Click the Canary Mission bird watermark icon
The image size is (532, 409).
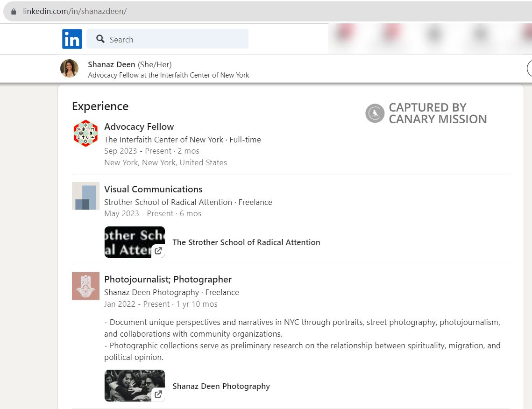click(375, 113)
